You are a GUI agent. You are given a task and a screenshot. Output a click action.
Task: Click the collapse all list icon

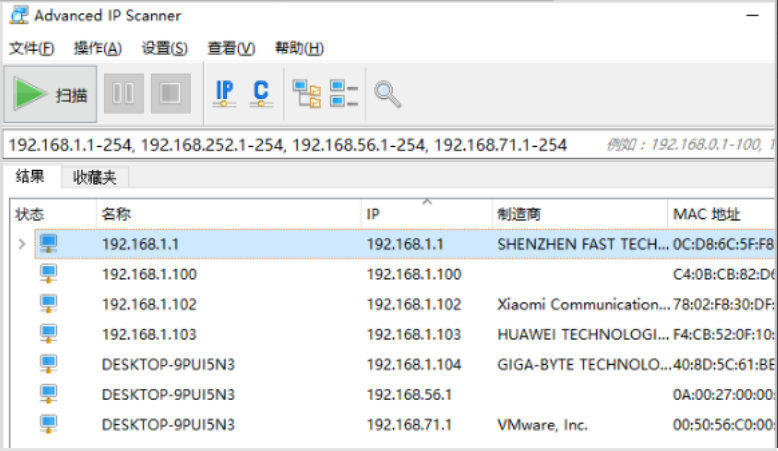344,94
